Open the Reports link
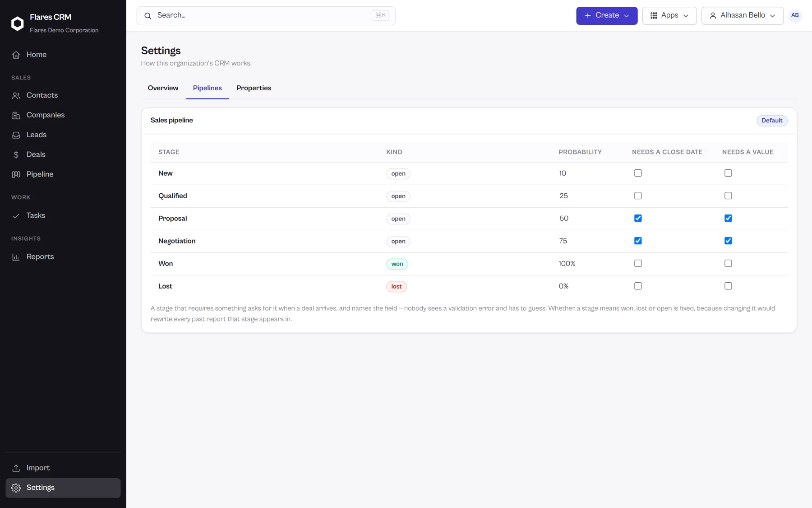The height and width of the screenshot is (508, 812). [x=63, y=257]
